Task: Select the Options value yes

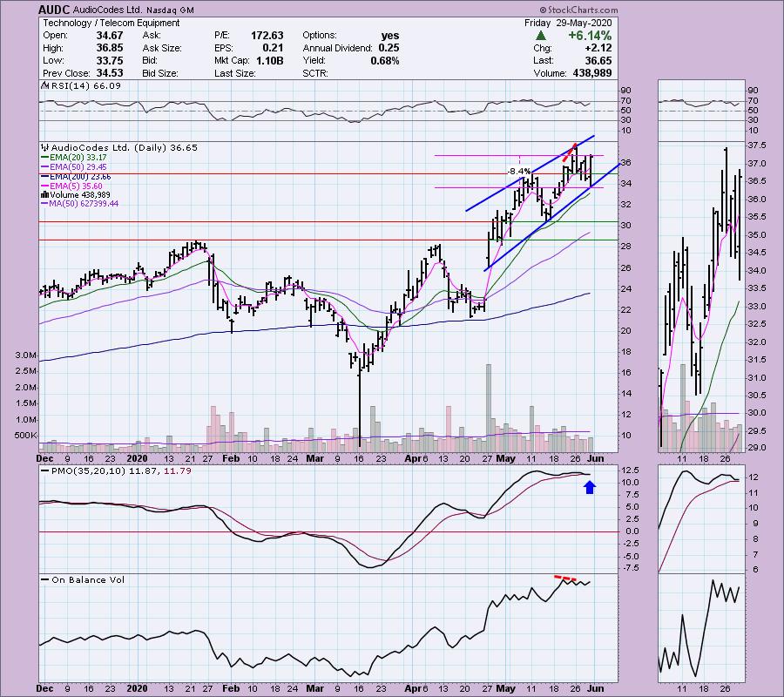Action: 390,36
